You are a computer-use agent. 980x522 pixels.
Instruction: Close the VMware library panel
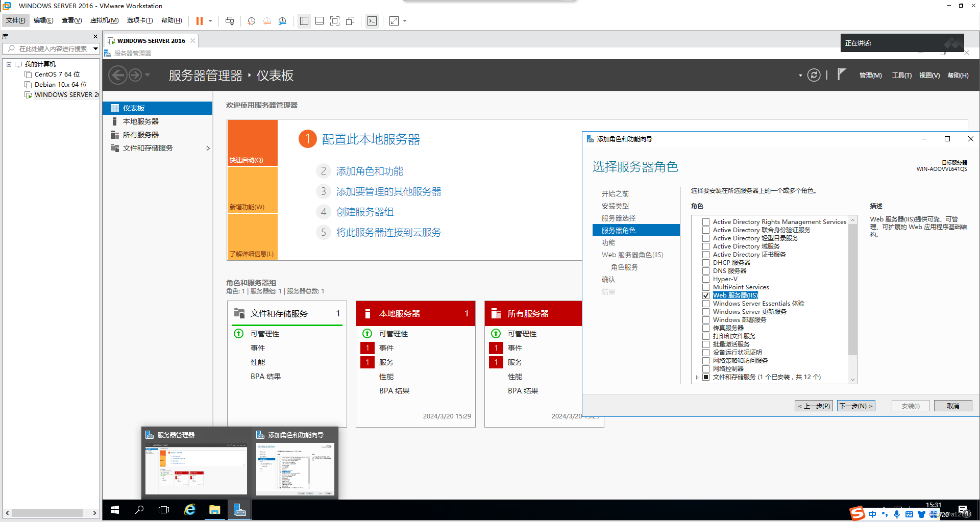click(95, 36)
